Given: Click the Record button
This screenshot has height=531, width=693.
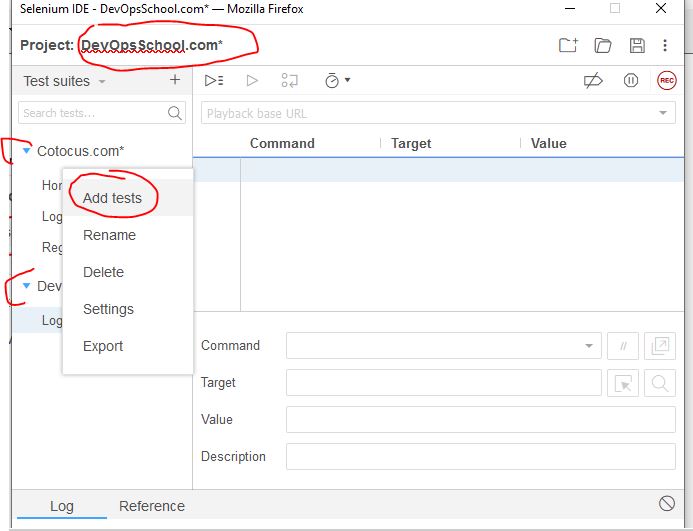Looking at the screenshot, I should (x=666, y=81).
